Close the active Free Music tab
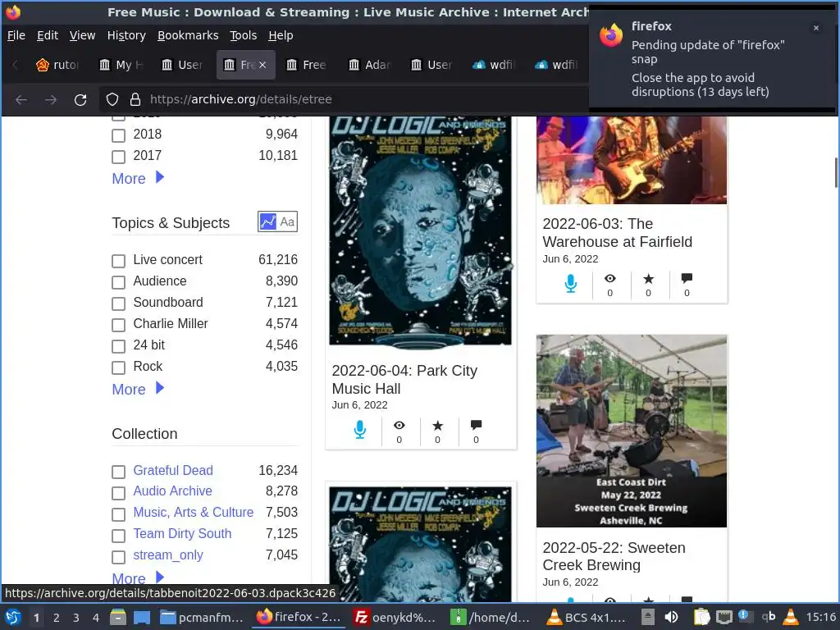 pos(262,65)
